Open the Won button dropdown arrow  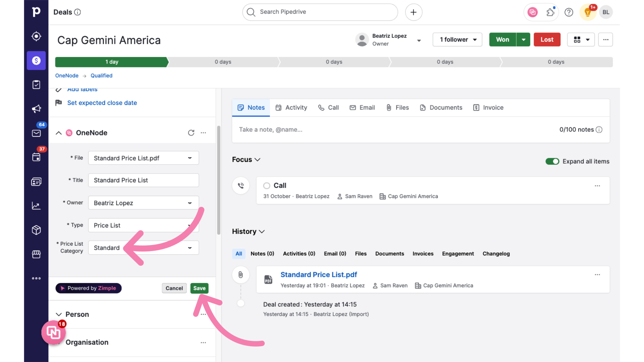[523, 40]
